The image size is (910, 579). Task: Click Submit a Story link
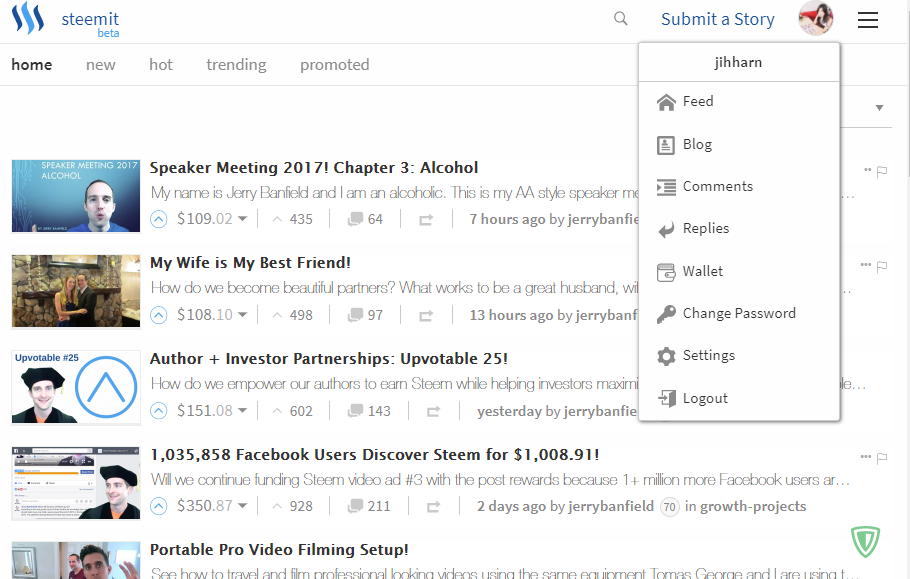pos(717,19)
